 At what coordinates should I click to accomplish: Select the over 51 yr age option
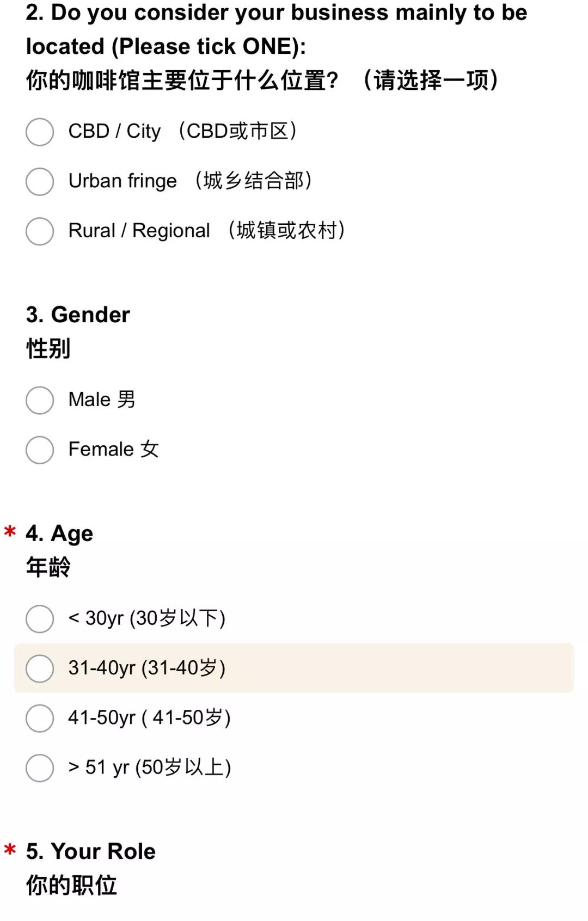point(40,768)
